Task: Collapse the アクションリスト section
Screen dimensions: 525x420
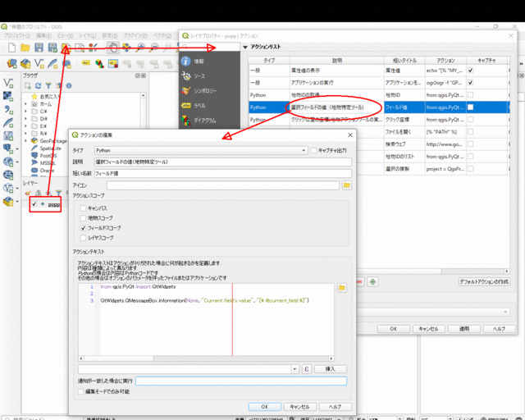Action: pos(245,48)
